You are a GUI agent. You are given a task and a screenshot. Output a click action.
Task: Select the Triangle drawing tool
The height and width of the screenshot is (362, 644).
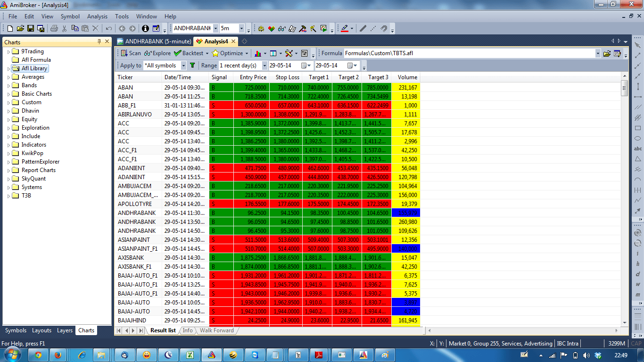click(637, 159)
